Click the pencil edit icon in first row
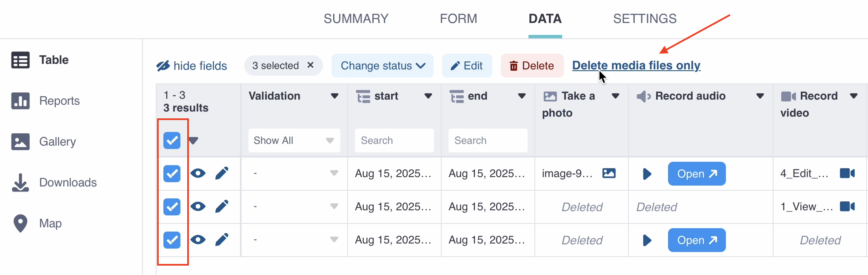Image resolution: width=868 pixels, height=275 pixels. point(222,173)
